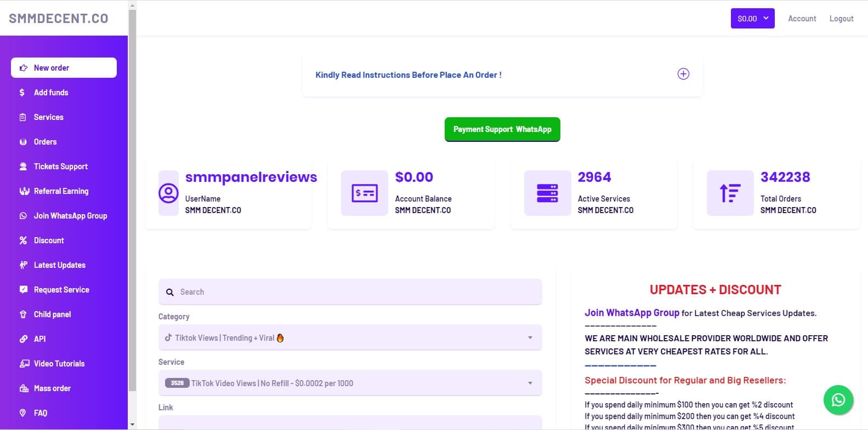This screenshot has height=430, width=868.
Task: Expand the instructions panel with plus icon
Action: (683, 74)
